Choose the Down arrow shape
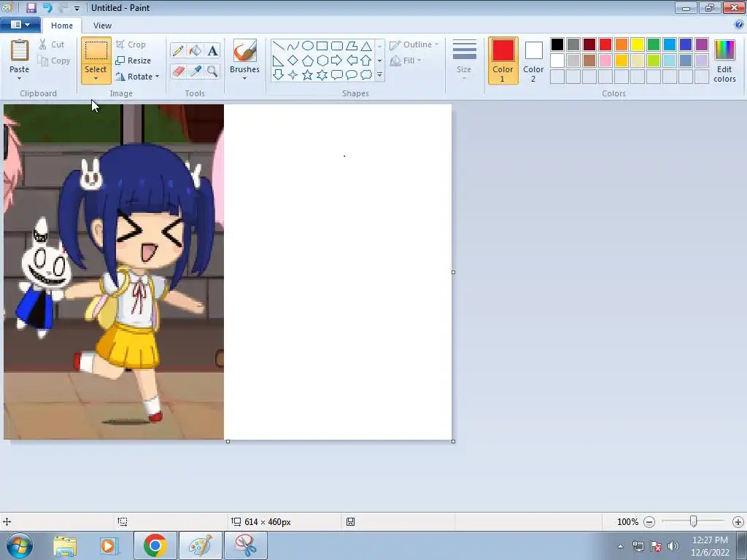 click(x=278, y=75)
